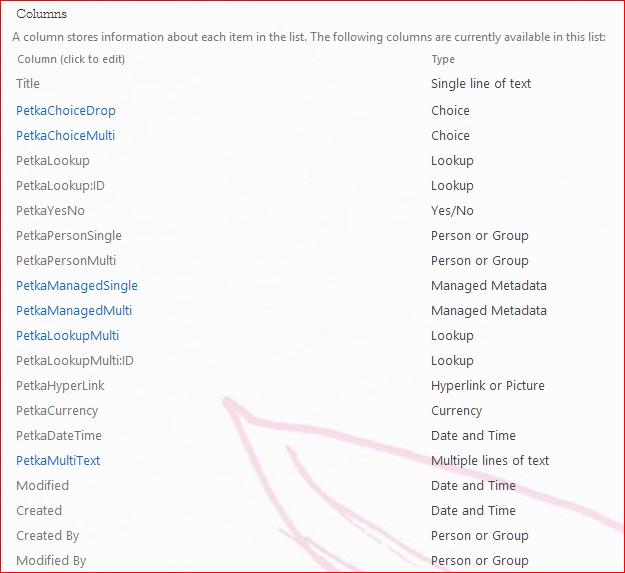The width and height of the screenshot is (625, 573).
Task: Click the PetkaYesNo column name
Action: coord(50,211)
